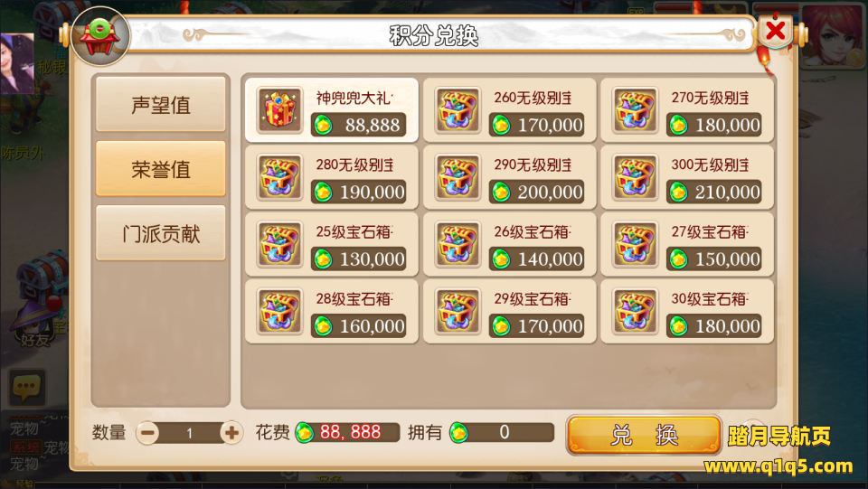Tap the player portrait photo
Image resolution: width=868 pixels, height=489 pixels.
(x=17, y=62)
